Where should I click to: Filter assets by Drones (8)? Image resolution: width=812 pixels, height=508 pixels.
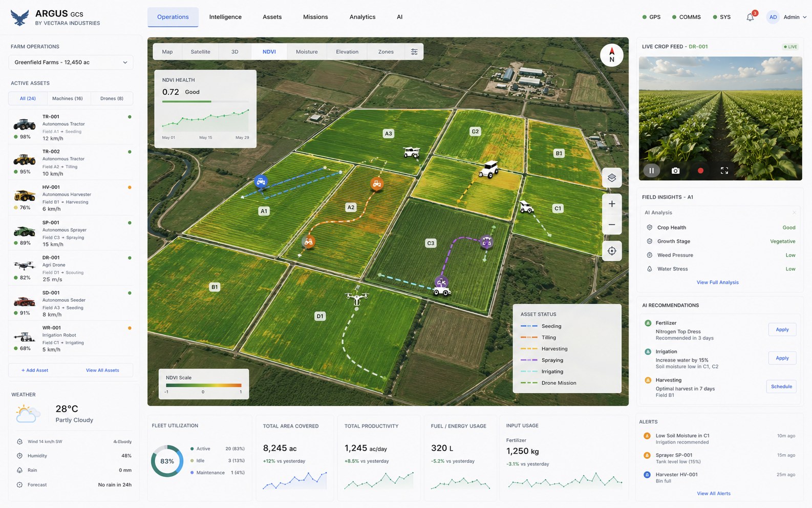click(x=112, y=98)
